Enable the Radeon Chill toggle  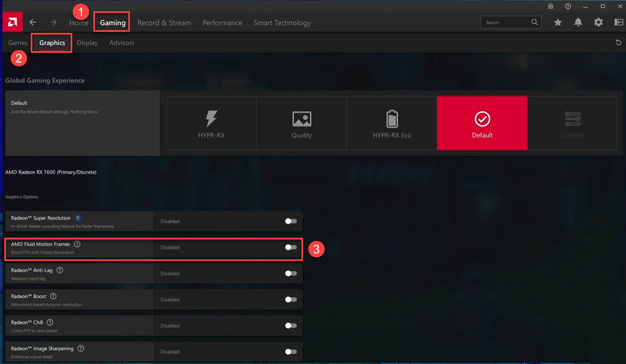click(291, 326)
